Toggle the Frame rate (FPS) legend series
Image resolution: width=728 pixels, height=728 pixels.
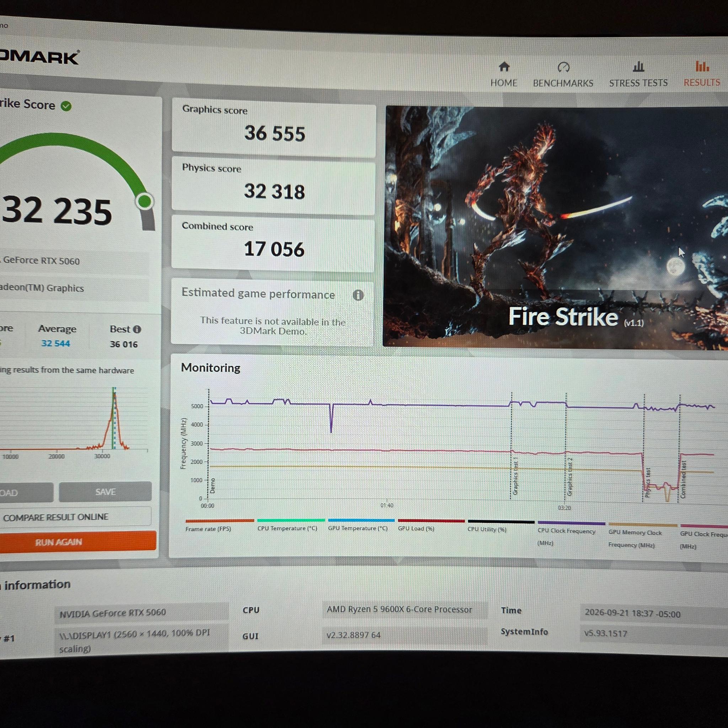pos(219,525)
